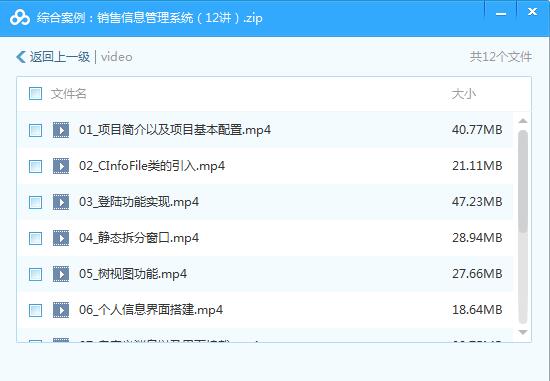550x381 pixels.
Task: Tick the checkbox for 05_树视图功能.mp4
Action: pos(35,274)
